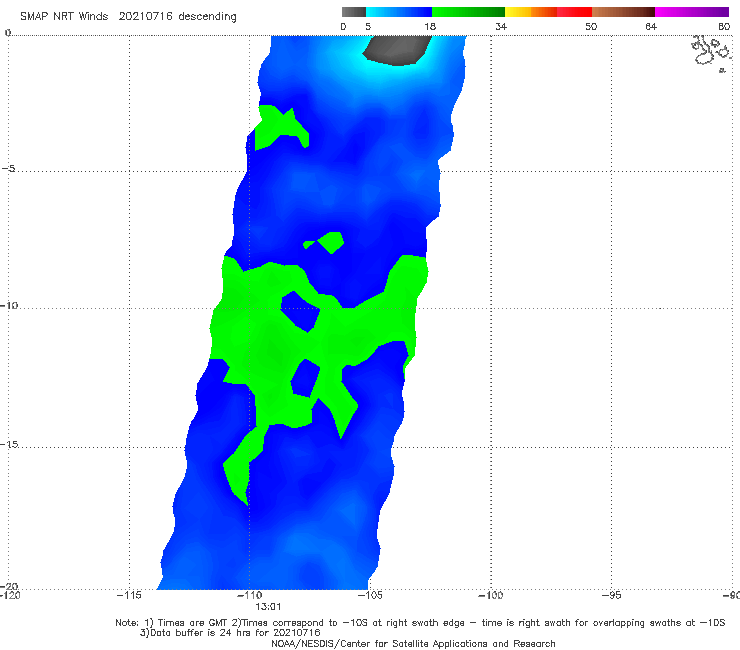The image size is (740, 650).
Task: Click the gray 0-5 segment of the color bar
Action: [x=354, y=12]
